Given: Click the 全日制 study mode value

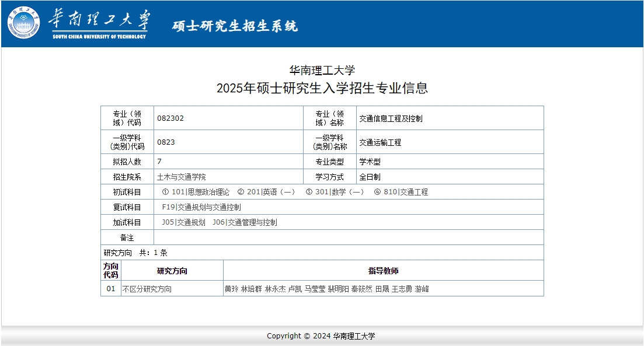Looking at the screenshot, I should pyautogui.click(x=370, y=177).
